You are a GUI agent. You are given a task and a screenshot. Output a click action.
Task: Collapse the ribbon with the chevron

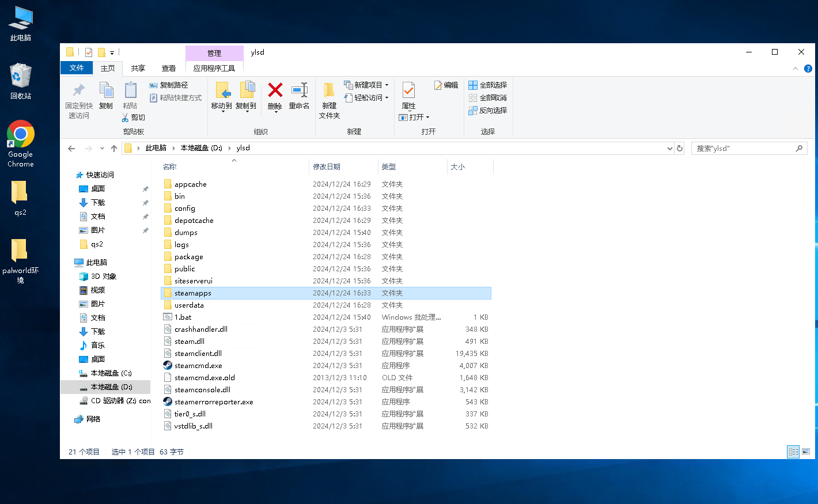tap(796, 68)
